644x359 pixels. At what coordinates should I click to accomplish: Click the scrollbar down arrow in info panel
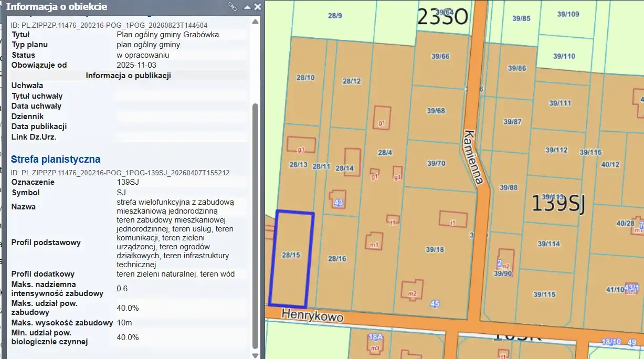[x=256, y=355]
